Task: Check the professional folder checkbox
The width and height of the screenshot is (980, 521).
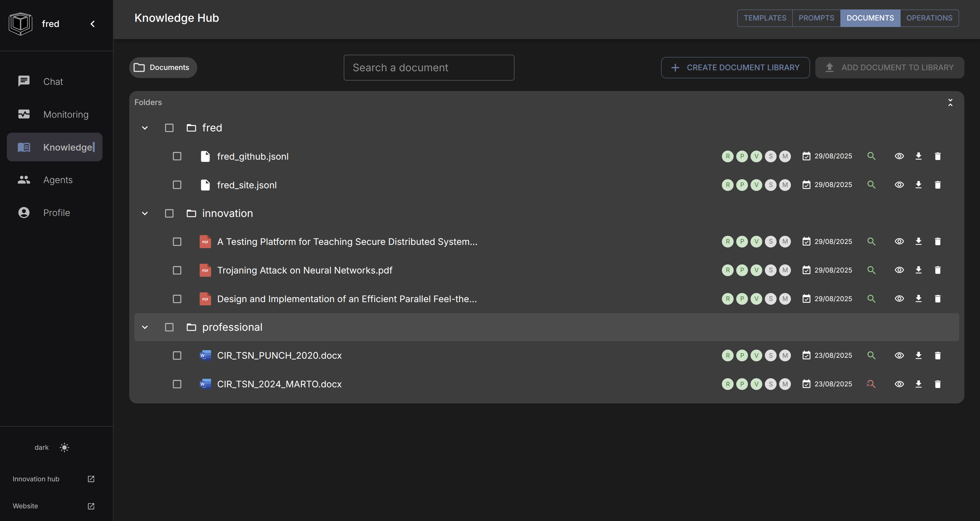Action: click(x=169, y=327)
